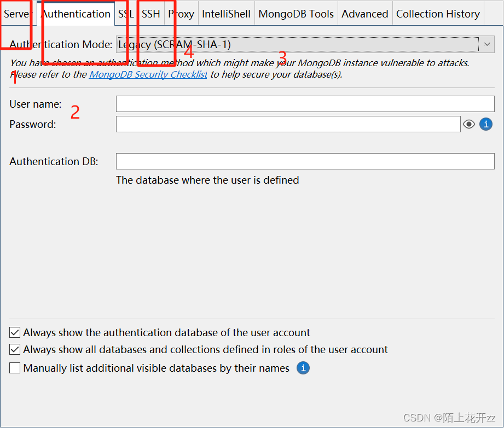Open the IntelliShell tab
Viewport: 504px width, 428px height.
tap(226, 14)
